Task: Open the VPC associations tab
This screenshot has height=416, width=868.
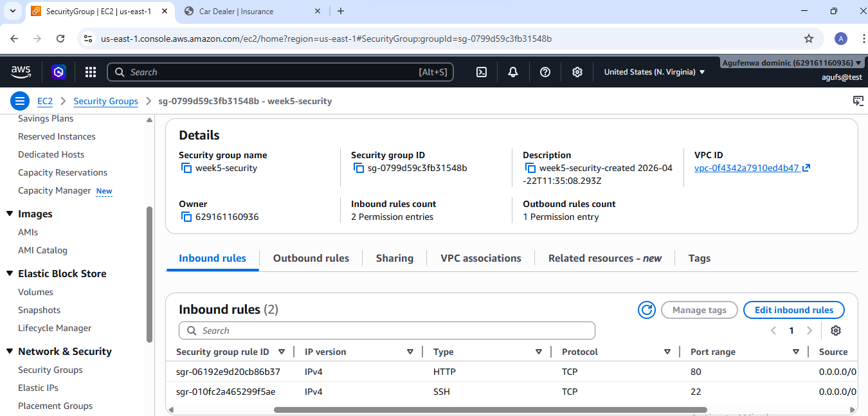Action: click(480, 258)
